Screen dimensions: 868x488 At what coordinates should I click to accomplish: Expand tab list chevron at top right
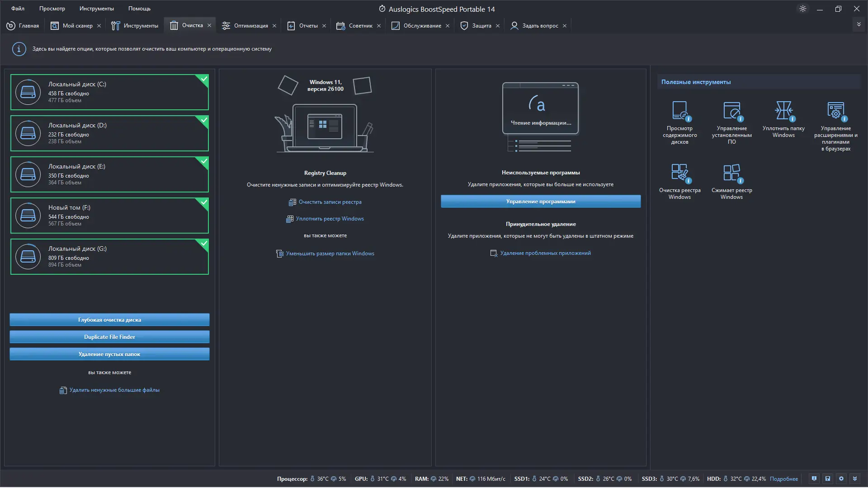click(859, 24)
